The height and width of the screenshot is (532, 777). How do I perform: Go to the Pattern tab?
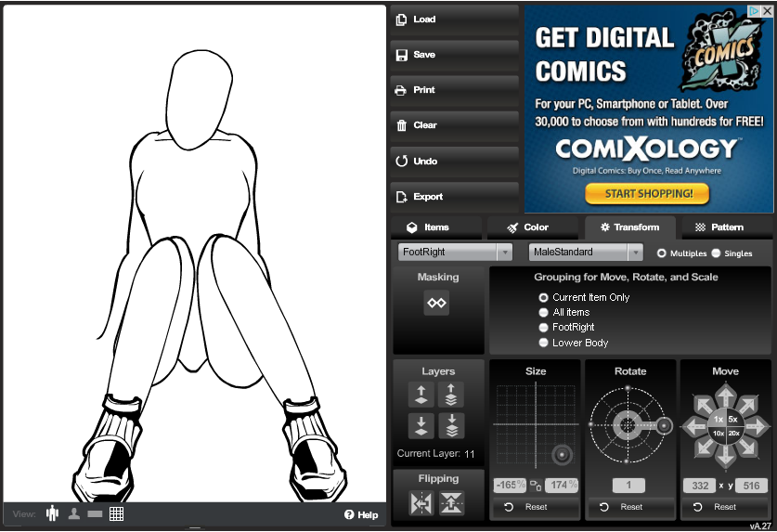click(x=727, y=227)
